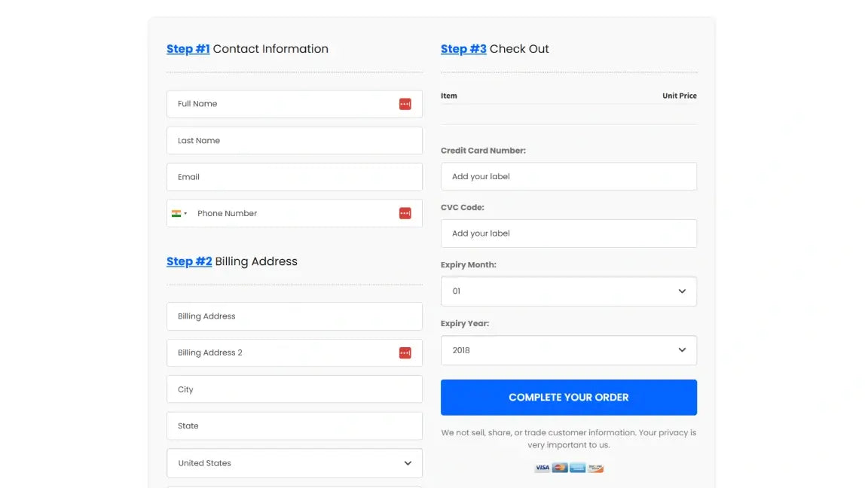Click the Mastercard icon
The width and height of the screenshot is (868, 488).
point(560,468)
